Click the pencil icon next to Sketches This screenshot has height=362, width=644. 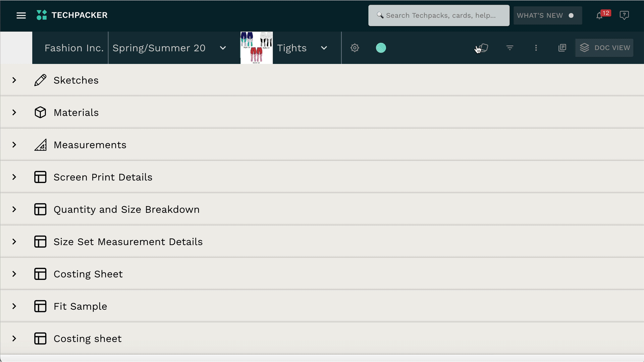[x=40, y=80]
